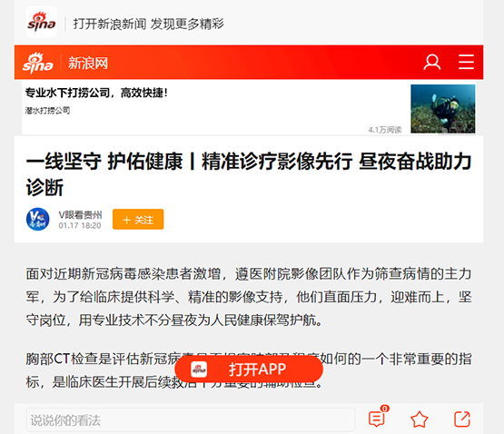Open the user profile icon
Viewport: 504px width, 434px height.
point(431,62)
